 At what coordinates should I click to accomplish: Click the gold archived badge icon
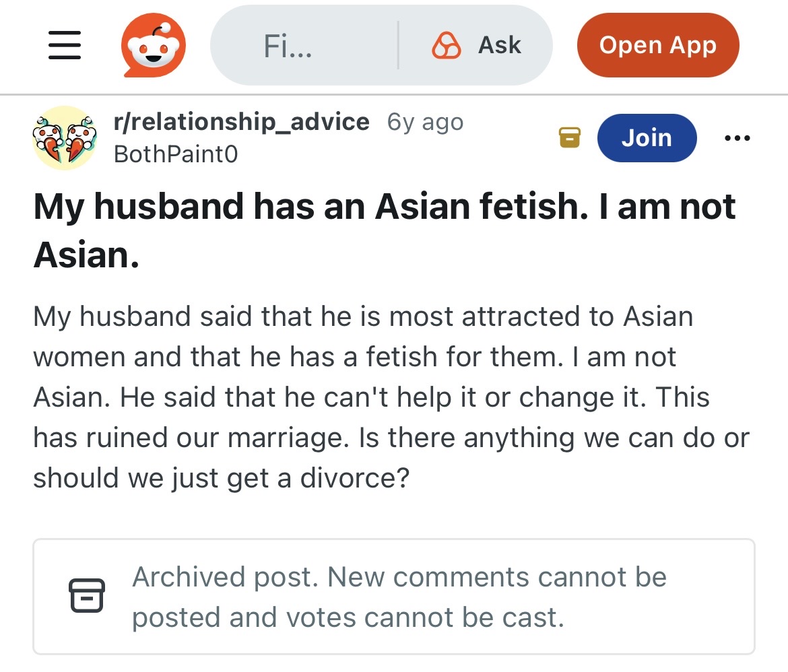click(570, 138)
